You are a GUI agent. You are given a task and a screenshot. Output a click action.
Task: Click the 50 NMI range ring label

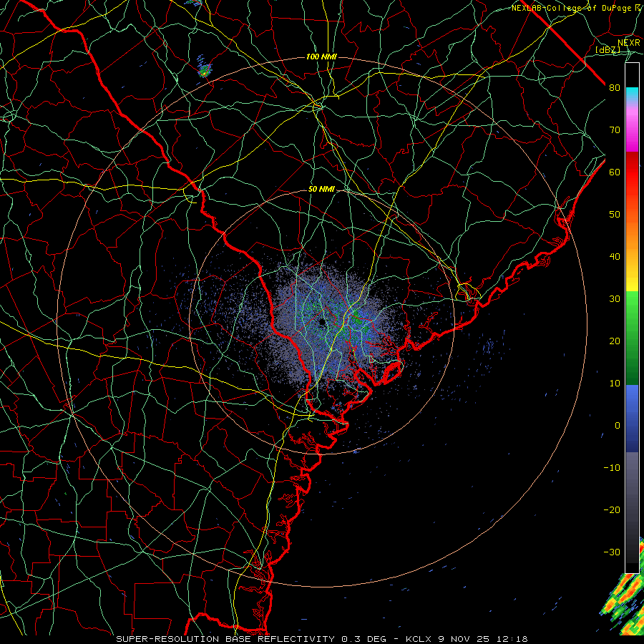pyautogui.click(x=321, y=190)
